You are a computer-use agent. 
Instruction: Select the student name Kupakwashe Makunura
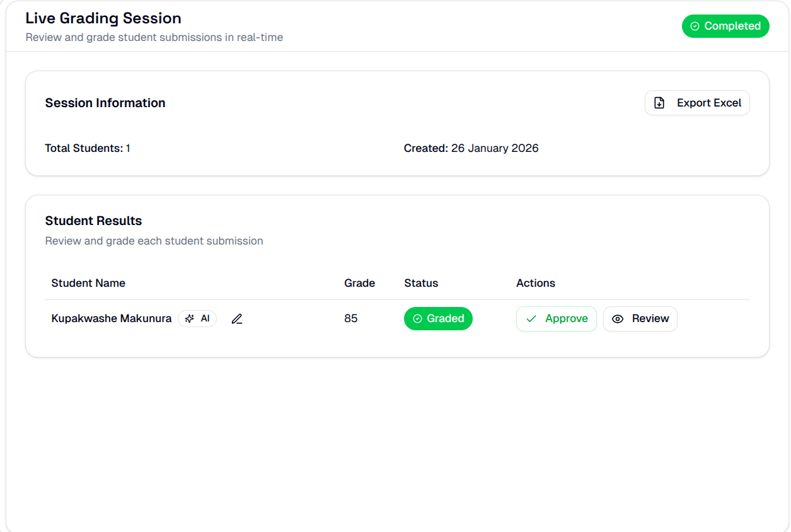(x=111, y=318)
